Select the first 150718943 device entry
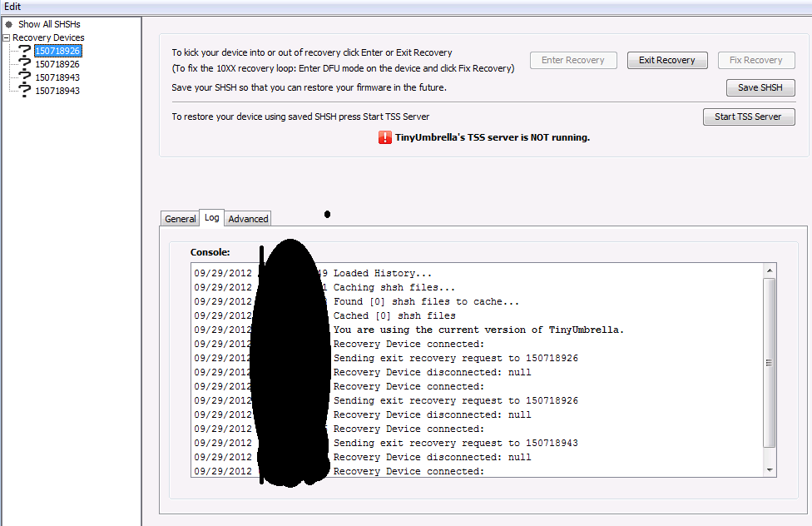The width and height of the screenshot is (812, 526). point(57,77)
